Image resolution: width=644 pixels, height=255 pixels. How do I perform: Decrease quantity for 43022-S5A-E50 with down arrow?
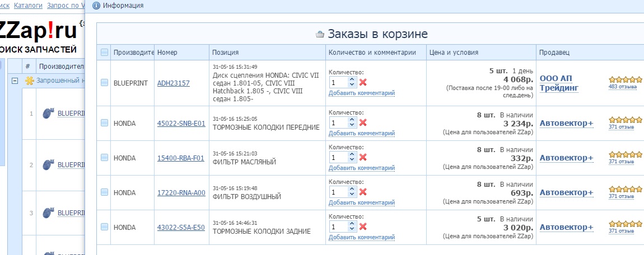click(352, 230)
